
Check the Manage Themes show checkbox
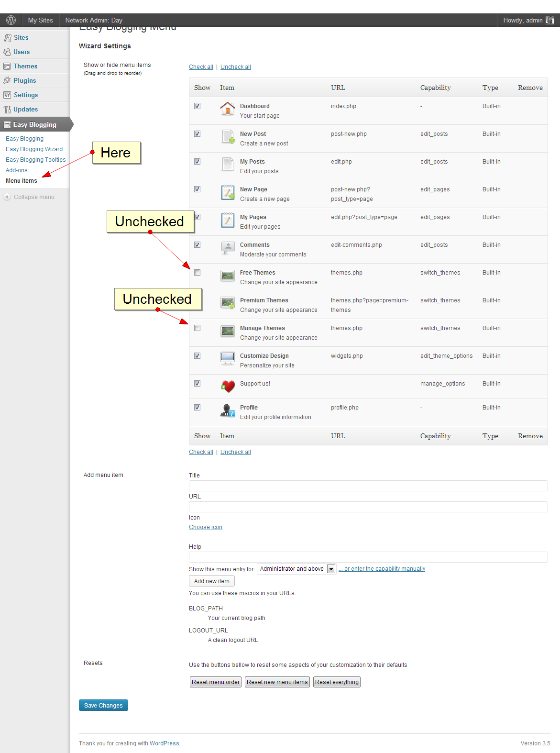click(x=197, y=328)
